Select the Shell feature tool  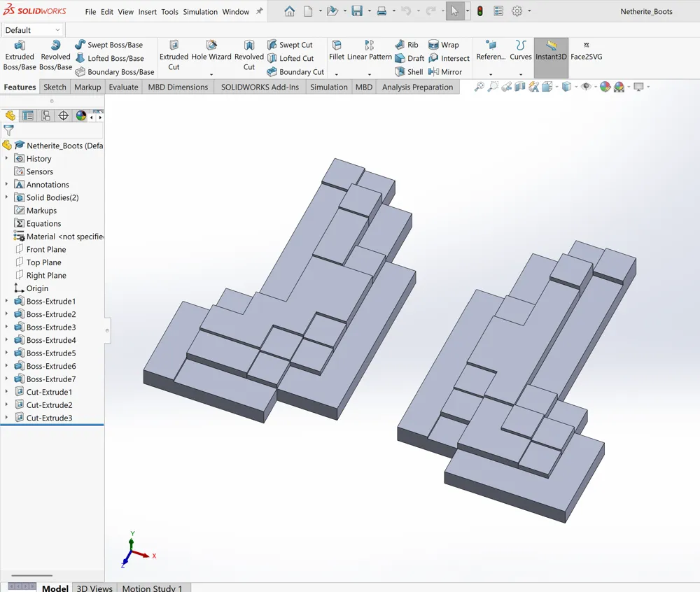click(409, 71)
